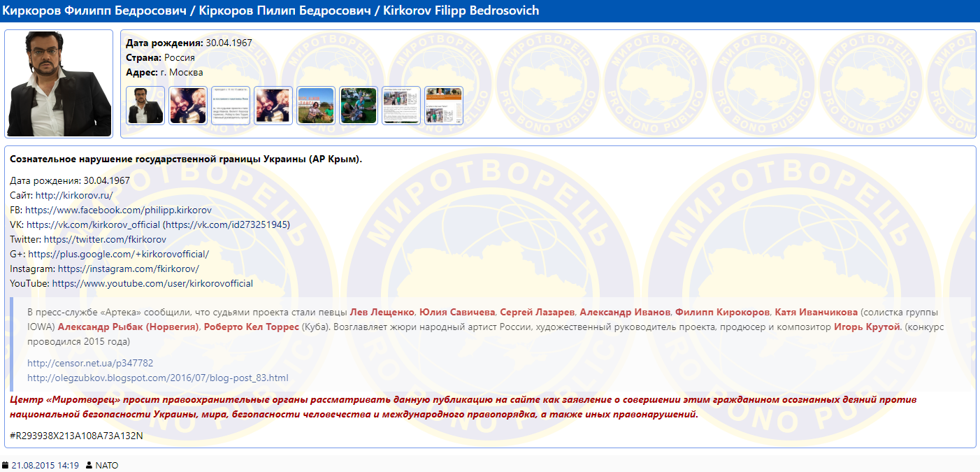Open the vk.com/kirkorov_official link
The image size is (980, 472).
point(94,225)
